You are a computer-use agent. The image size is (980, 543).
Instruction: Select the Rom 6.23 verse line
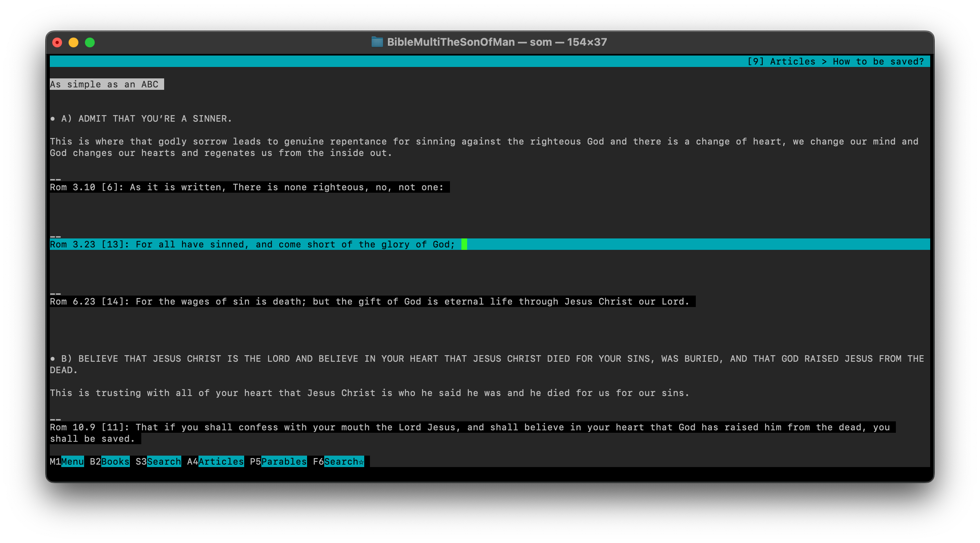(372, 301)
